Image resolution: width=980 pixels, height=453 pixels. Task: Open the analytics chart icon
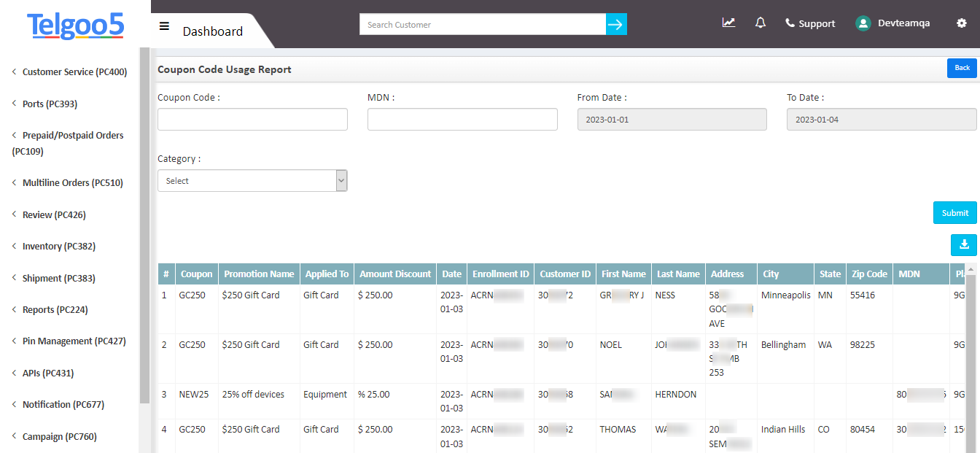coord(728,23)
